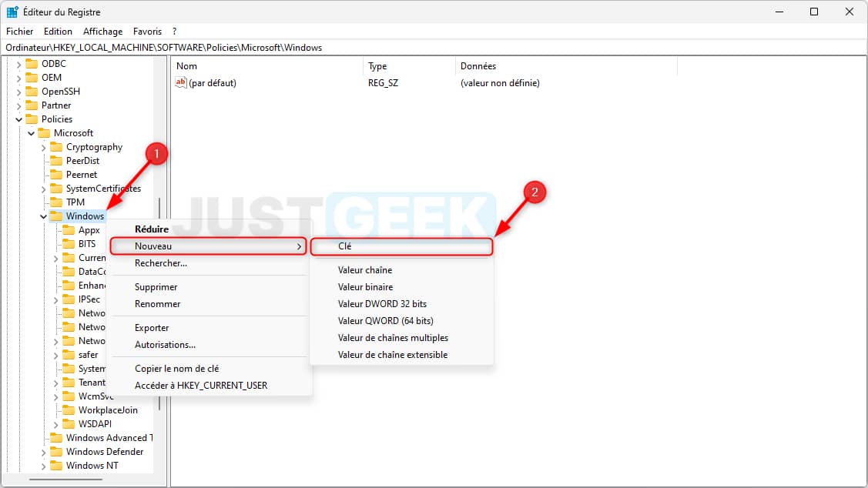The image size is (868, 488).
Task: Click the Cryptography folder icon
Action: (x=56, y=146)
